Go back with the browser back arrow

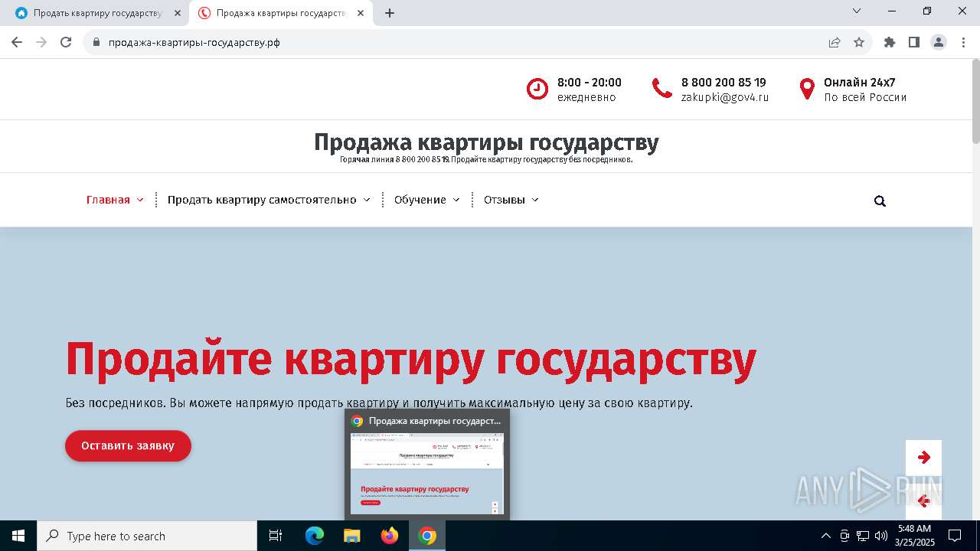[17, 42]
